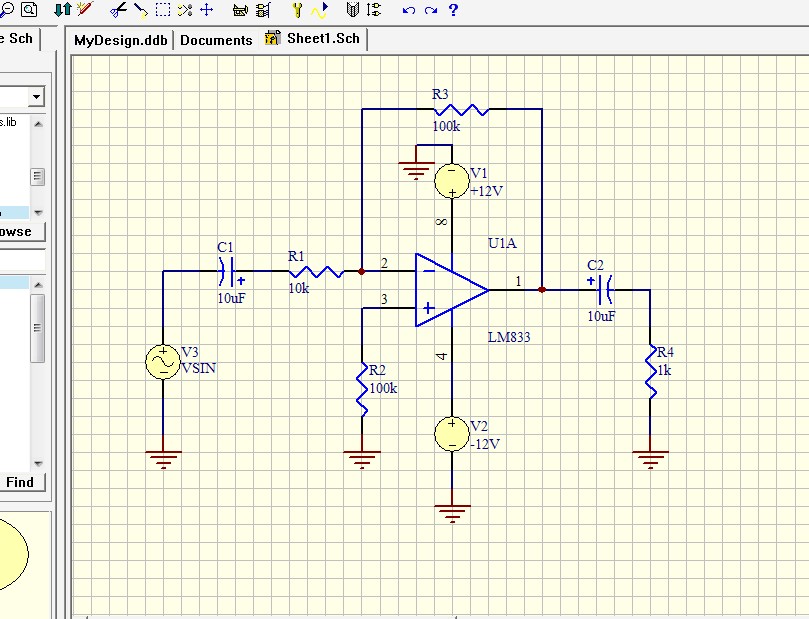
Task: Click the run simulation waveform icon
Action: click(x=320, y=10)
